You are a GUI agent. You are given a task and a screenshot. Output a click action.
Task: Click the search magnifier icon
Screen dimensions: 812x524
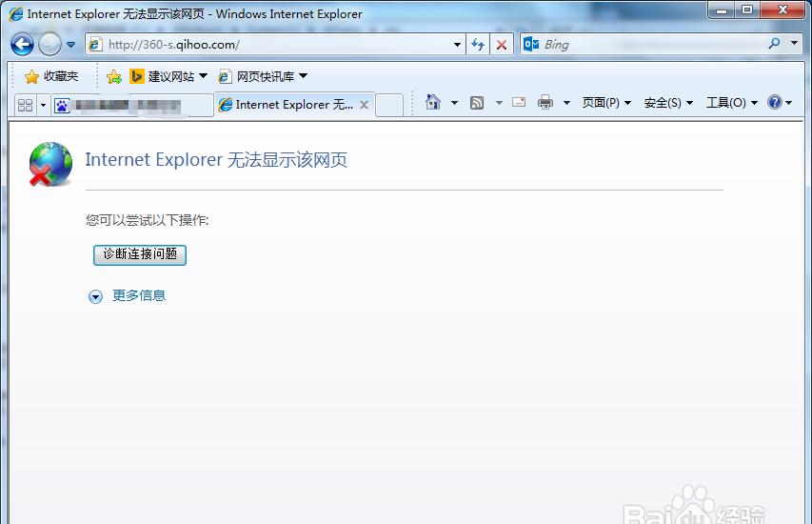pyautogui.click(x=774, y=44)
